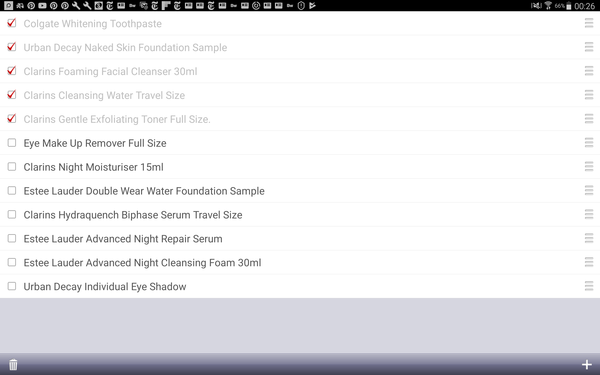Mark Estee Lauder Double Wear Water Foundation done
600x375 pixels.
(12, 191)
